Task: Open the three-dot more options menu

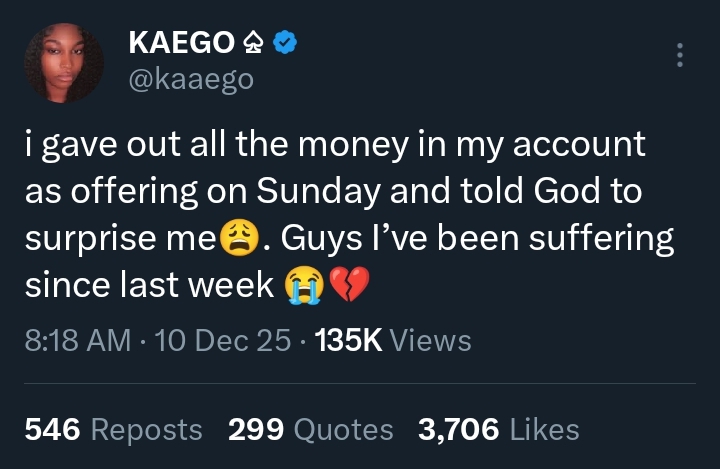Action: [x=680, y=54]
